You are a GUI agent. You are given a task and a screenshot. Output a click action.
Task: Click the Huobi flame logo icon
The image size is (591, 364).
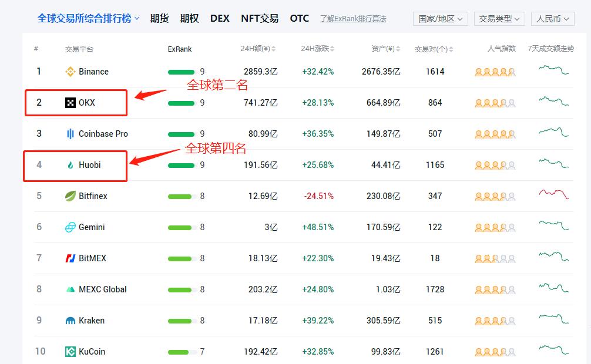[x=70, y=165]
